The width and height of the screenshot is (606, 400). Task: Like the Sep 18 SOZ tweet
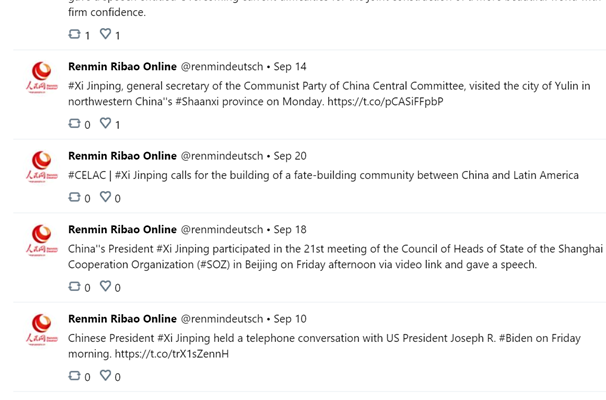point(106,286)
